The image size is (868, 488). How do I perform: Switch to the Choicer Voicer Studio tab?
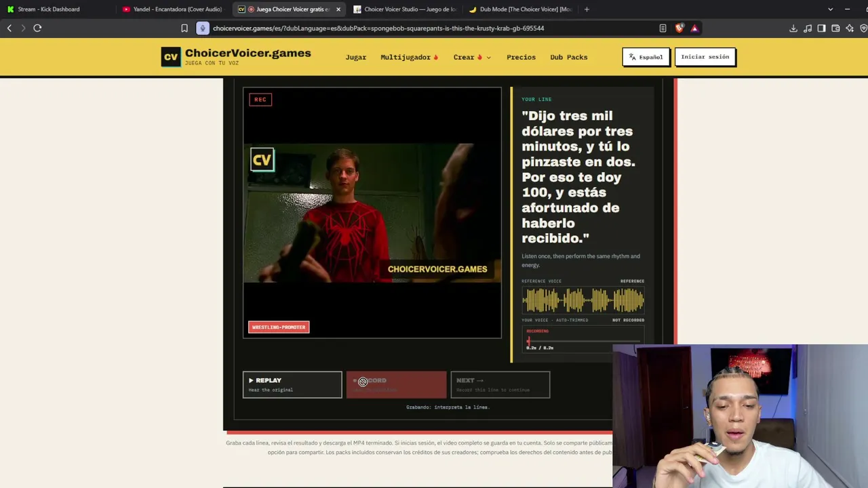(x=405, y=9)
